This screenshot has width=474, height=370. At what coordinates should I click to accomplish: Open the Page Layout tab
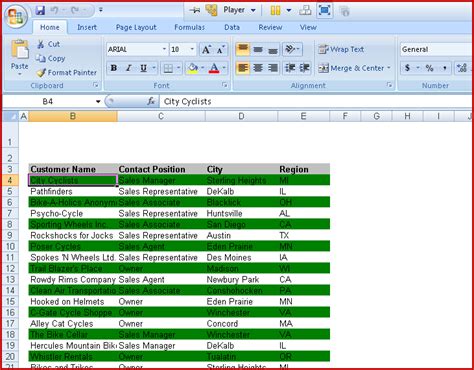136,27
